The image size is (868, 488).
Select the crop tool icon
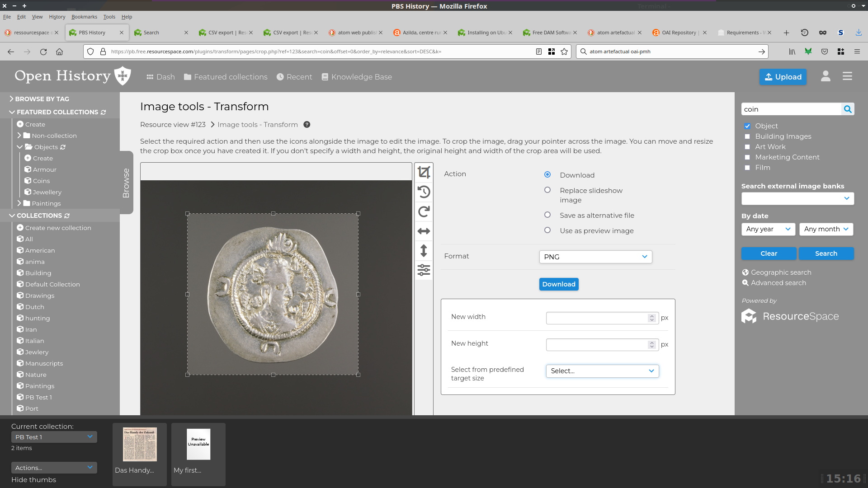pyautogui.click(x=424, y=172)
